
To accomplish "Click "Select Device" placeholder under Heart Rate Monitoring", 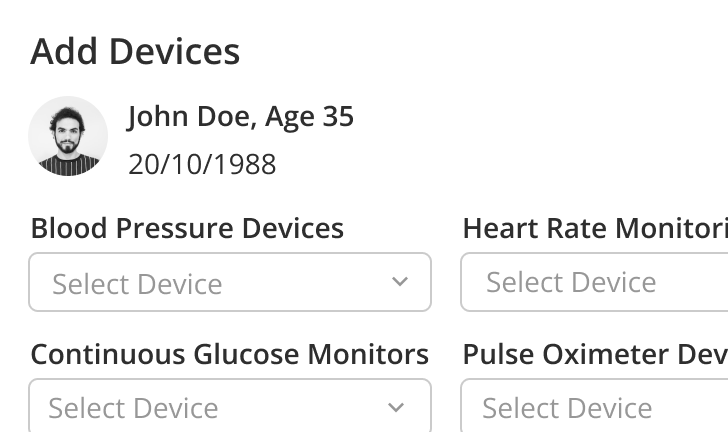I will [571, 282].
